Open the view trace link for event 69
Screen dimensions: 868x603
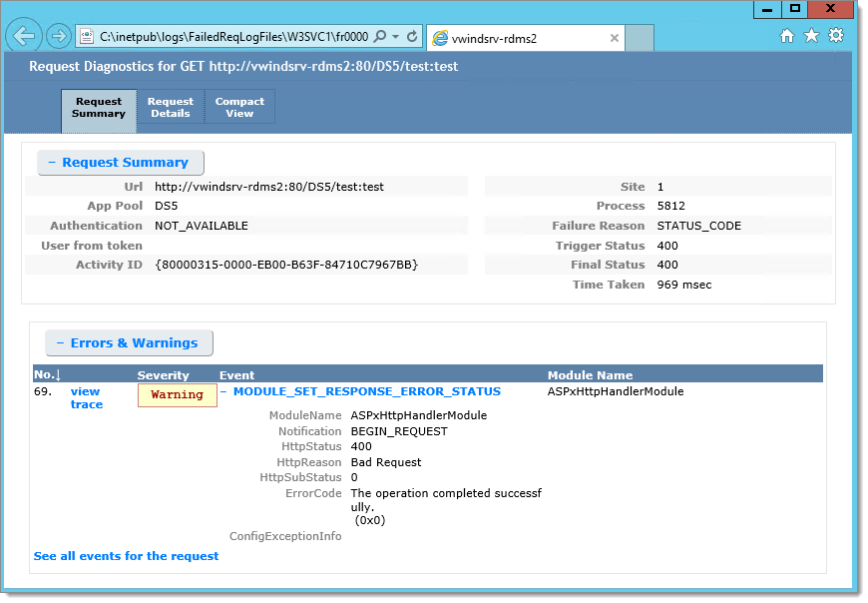[x=87, y=398]
